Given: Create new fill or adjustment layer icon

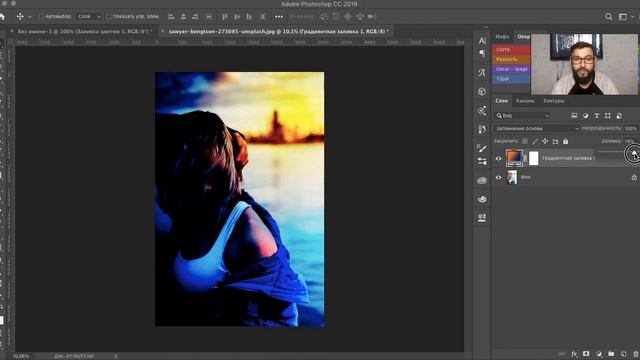Looking at the screenshot, I should point(599,354).
